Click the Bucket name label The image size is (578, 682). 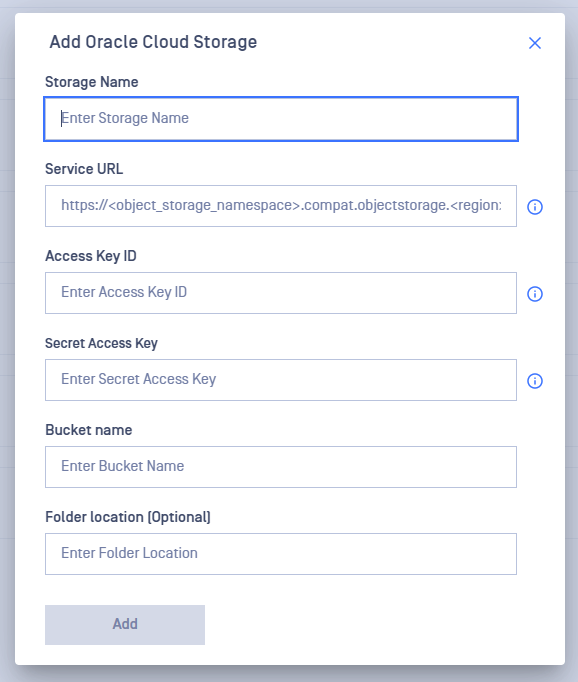(x=89, y=430)
